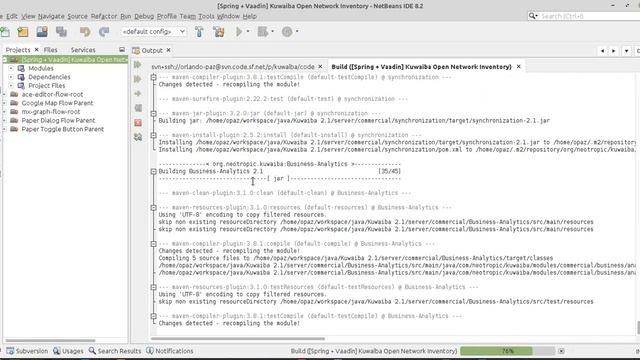This screenshot has width=640, height=360.
Task: Click the Build Kuwaiba status bar label
Action: pyautogui.click(x=373, y=351)
